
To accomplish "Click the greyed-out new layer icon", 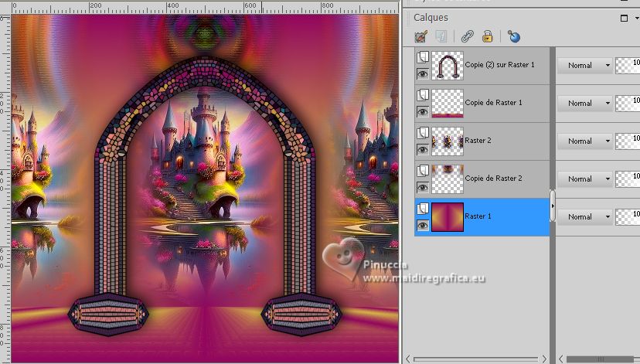I will [x=441, y=37].
